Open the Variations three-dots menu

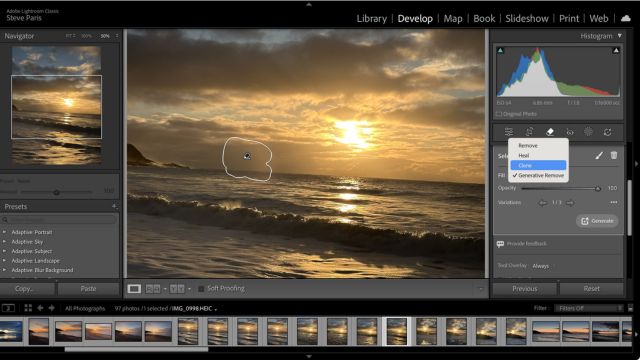click(x=613, y=202)
